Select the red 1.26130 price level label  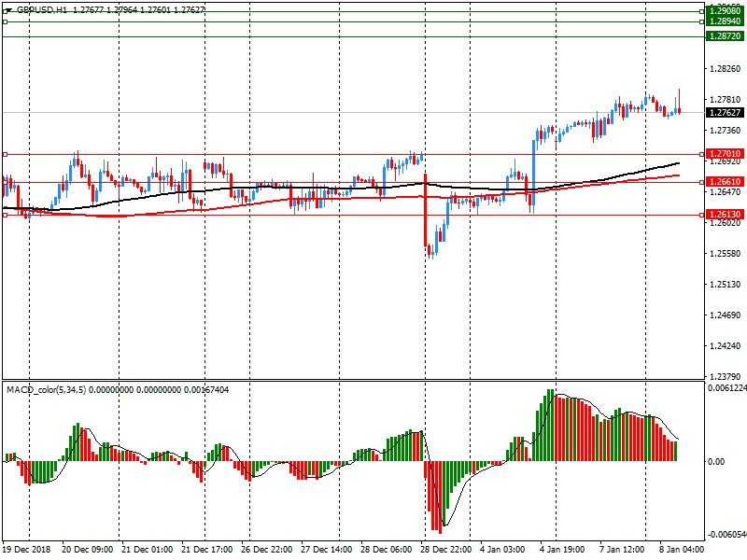[x=724, y=215]
